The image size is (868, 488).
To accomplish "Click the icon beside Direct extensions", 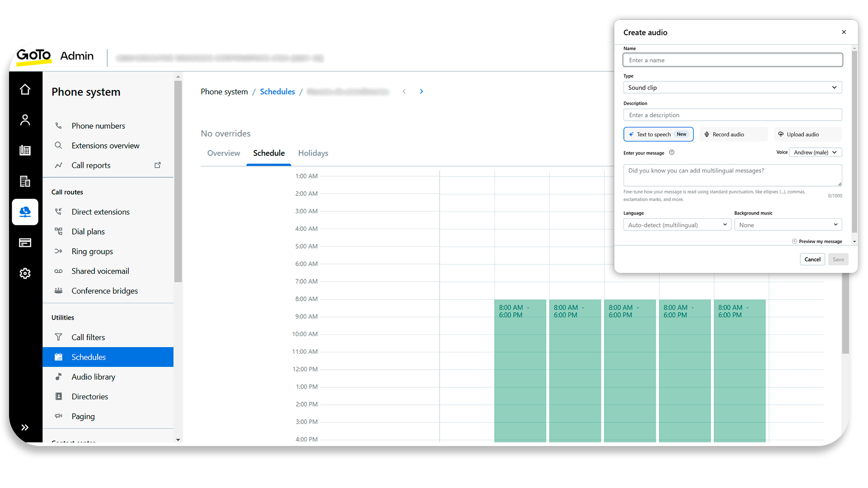I will point(58,211).
